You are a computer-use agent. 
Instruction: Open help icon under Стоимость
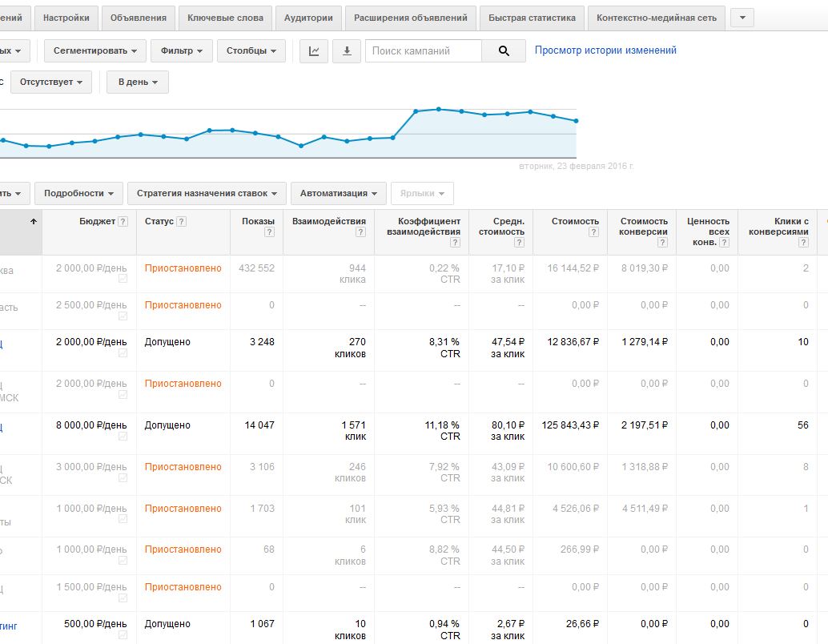click(x=593, y=232)
